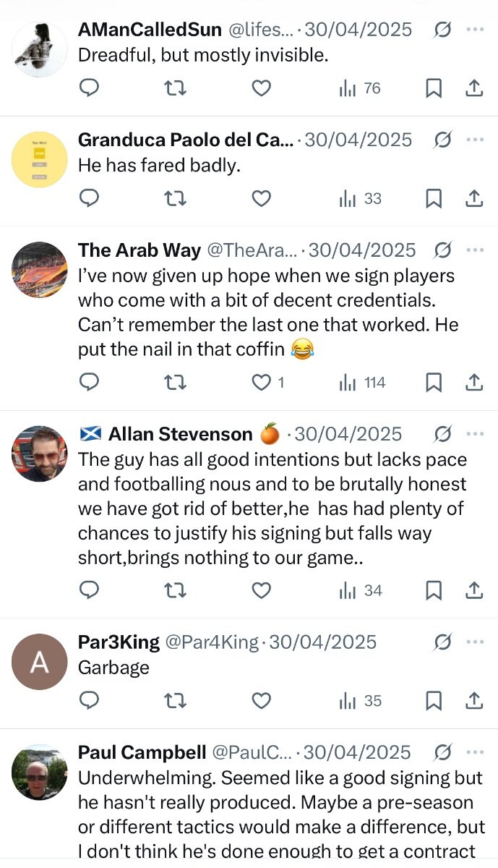Open Paul Campbell's profile name link
This screenshot has width=498, height=868.
[x=142, y=753]
